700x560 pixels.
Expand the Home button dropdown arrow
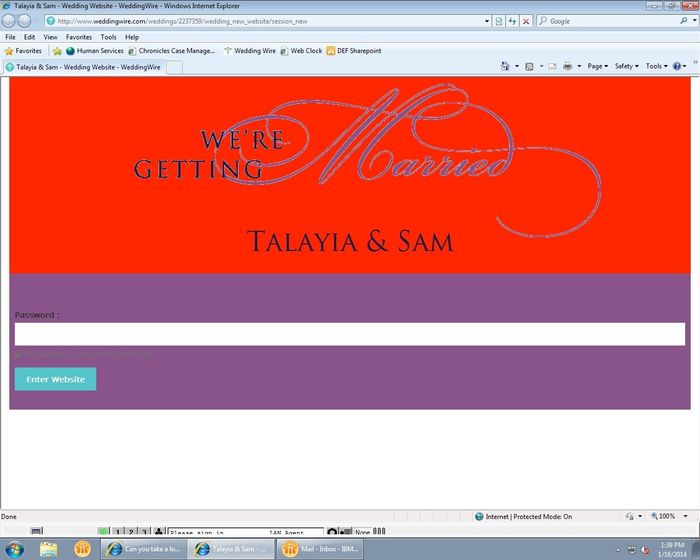tap(517, 66)
